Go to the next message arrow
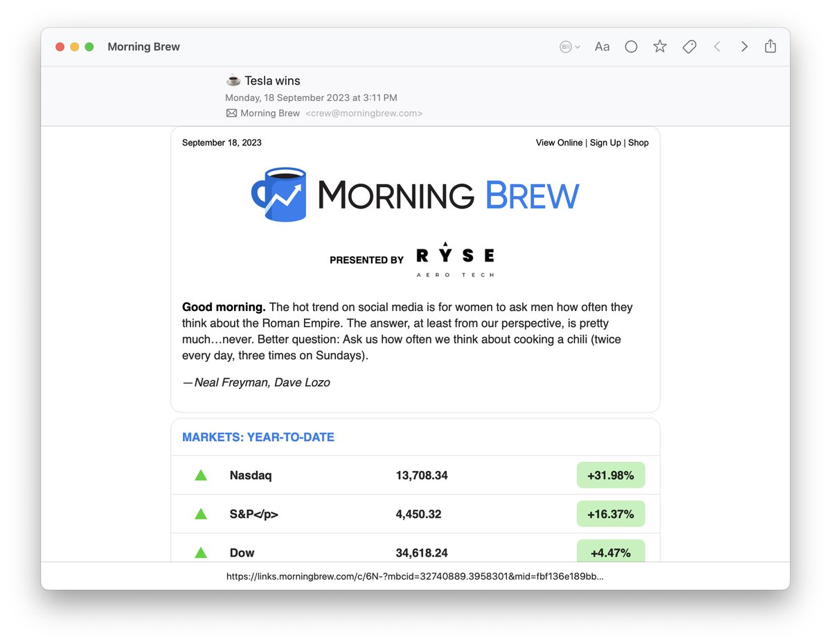 (744, 46)
